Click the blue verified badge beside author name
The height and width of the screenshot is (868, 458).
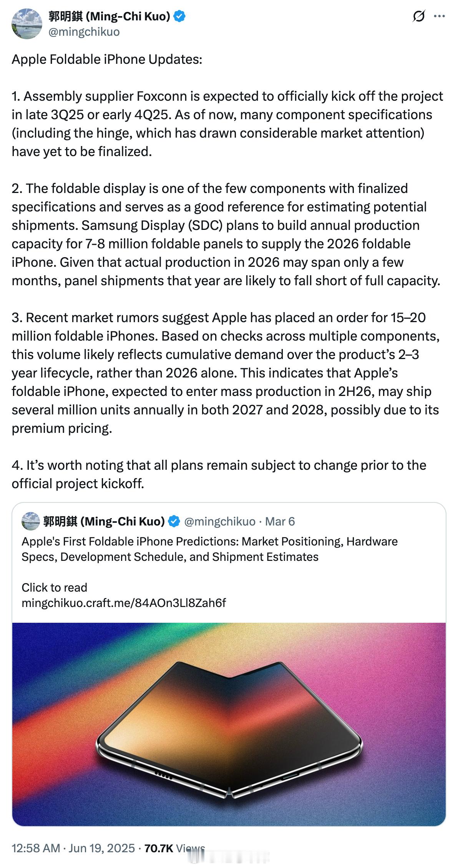coord(180,16)
